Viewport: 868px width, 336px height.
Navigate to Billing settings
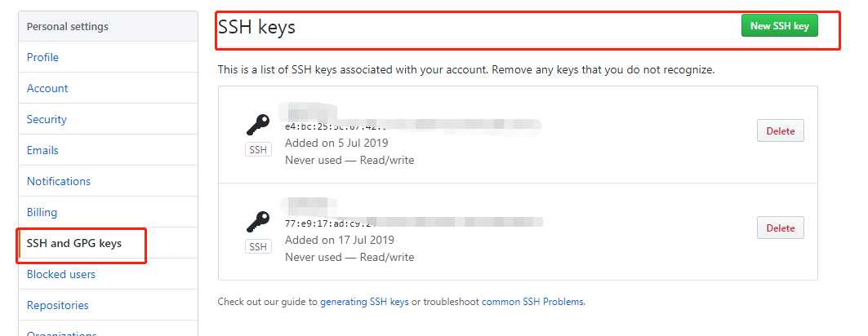pos(42,212)
